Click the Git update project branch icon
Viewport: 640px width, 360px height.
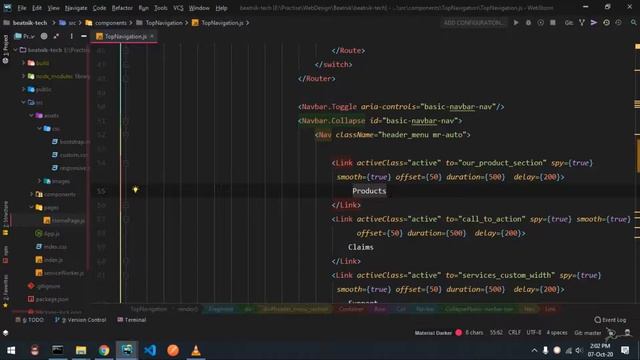coord(582,23)
